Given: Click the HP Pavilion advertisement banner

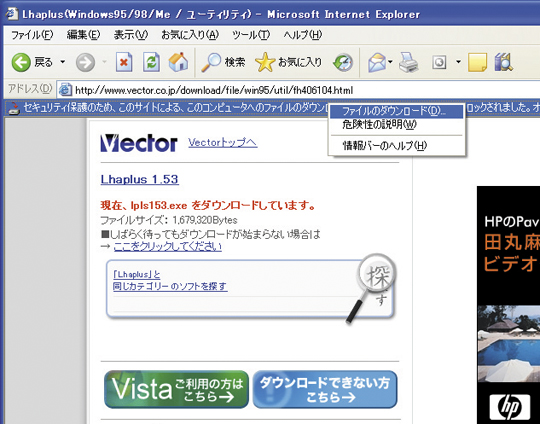Looking at the screenshot, I should point(508,305).
